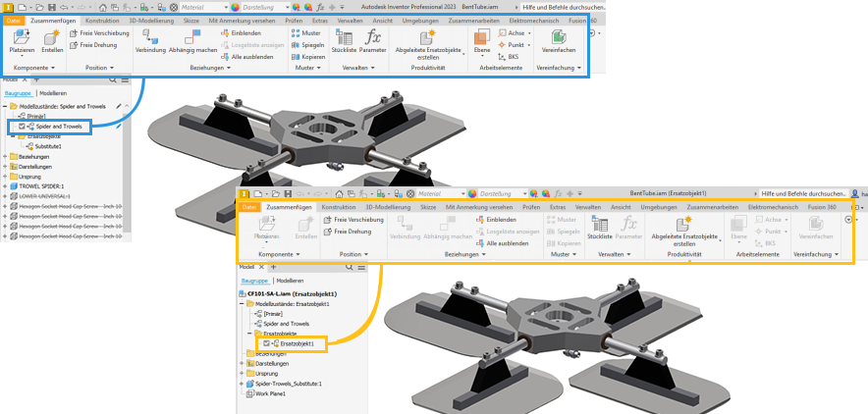The width and height of the screenshot is (868, 414).
Task: Click upper window help search field
Action: (563, 8)
